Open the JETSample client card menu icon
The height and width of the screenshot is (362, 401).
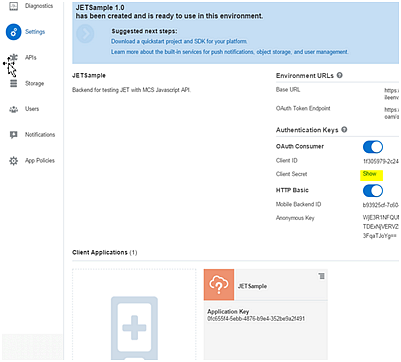click(x=322, y=276)
